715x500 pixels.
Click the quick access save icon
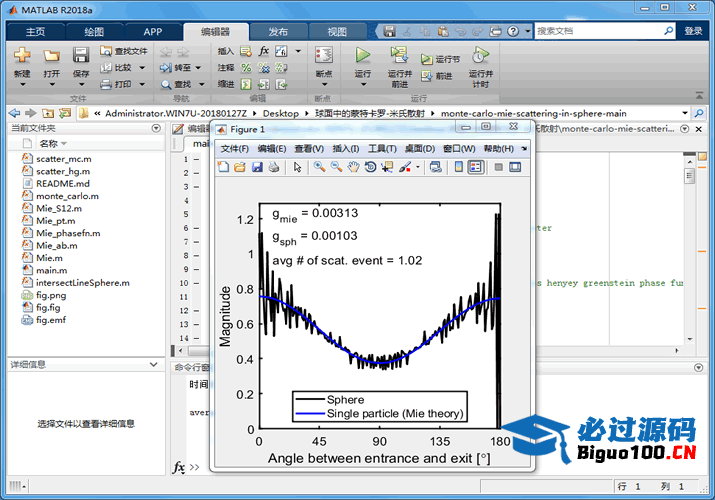[x=389, y=31]
